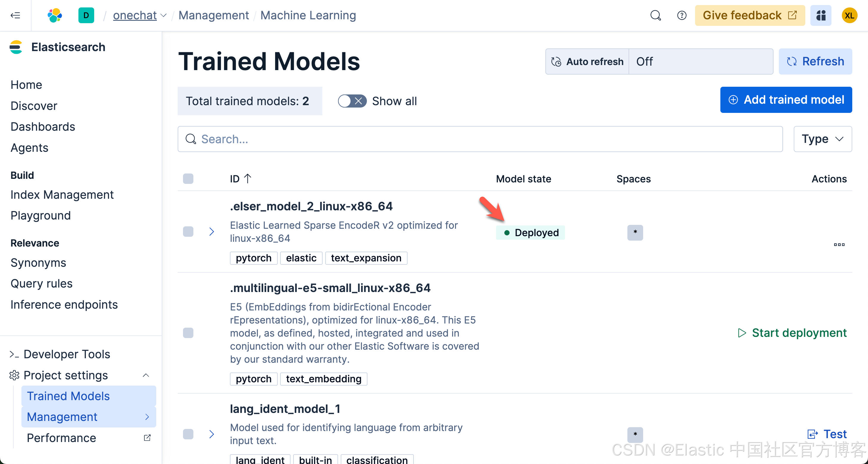Select all models header checkbox
The image size is (868, 464).
[x=188, y=179]
